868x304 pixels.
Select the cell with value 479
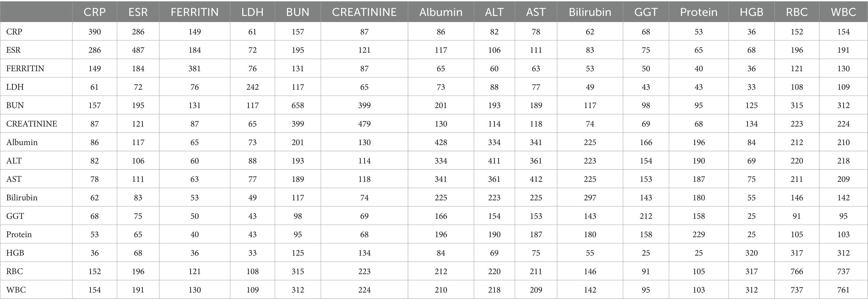[364, 124]
